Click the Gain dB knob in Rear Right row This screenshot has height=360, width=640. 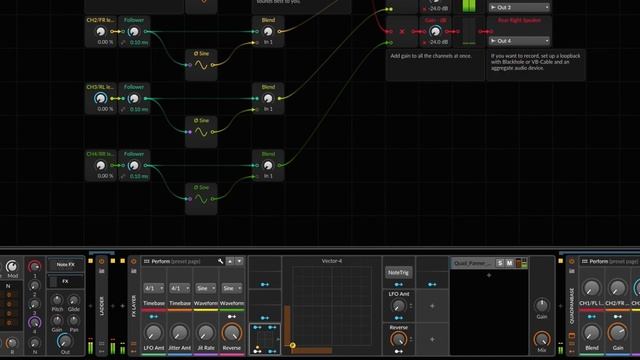435,31
